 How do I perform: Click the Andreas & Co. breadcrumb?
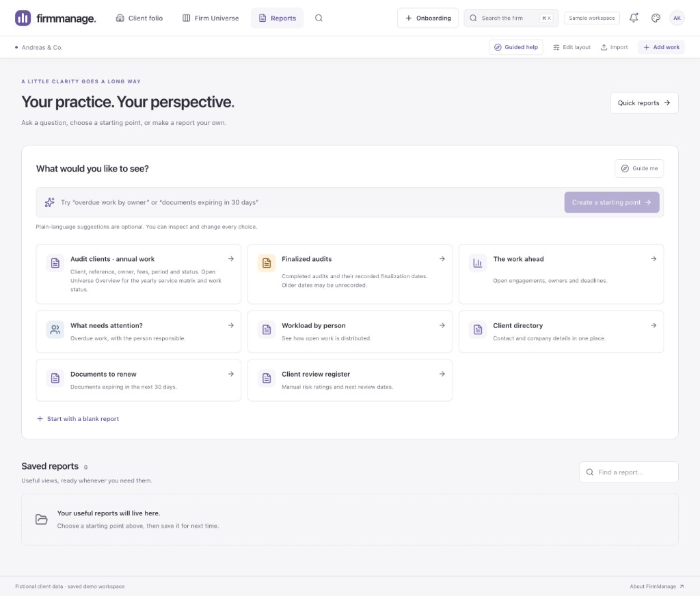point(42,47)
